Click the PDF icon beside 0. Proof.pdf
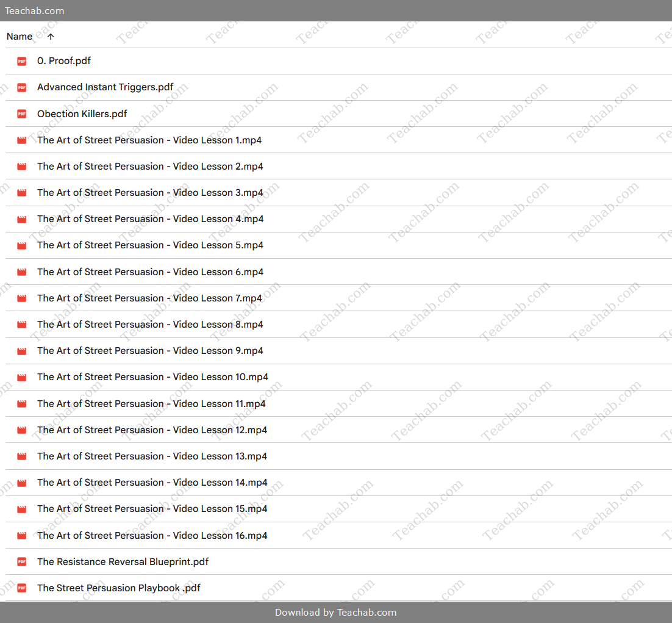 coord(22,61)
